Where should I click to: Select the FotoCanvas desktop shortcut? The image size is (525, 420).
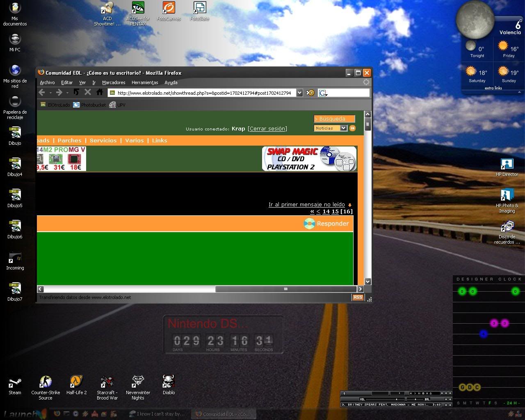(169, 11)
